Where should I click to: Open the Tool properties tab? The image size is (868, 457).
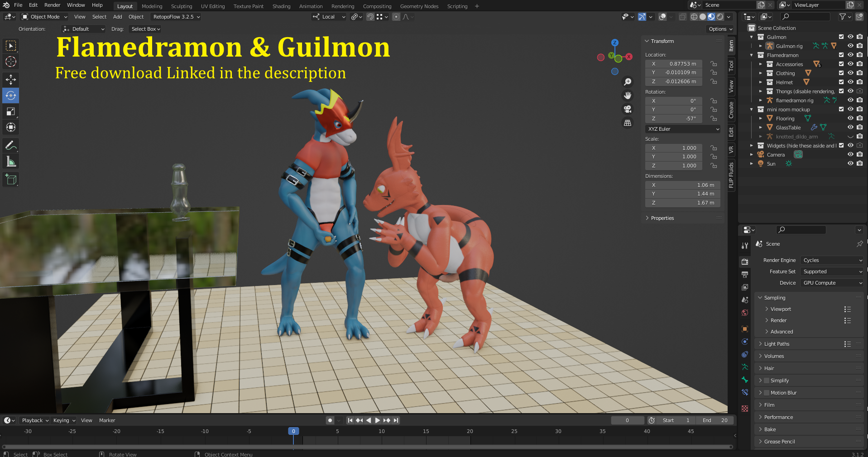coord(745,246)
